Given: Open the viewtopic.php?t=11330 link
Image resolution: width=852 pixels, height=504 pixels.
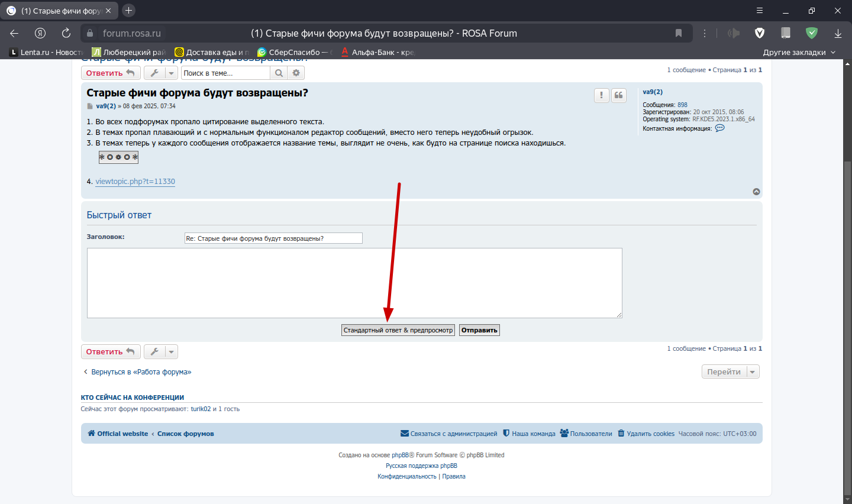Looking at the screenshot, I should click(135, 182).
